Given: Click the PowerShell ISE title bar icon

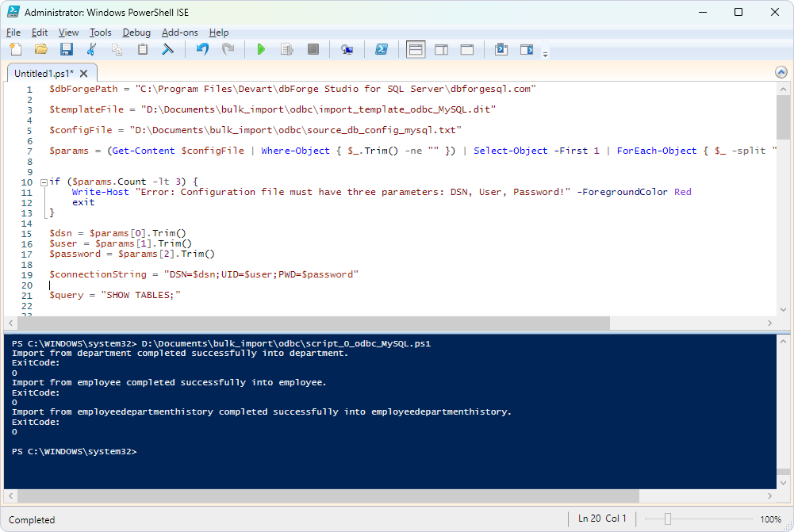Looking at the screenshot, I should coord(13,12).
